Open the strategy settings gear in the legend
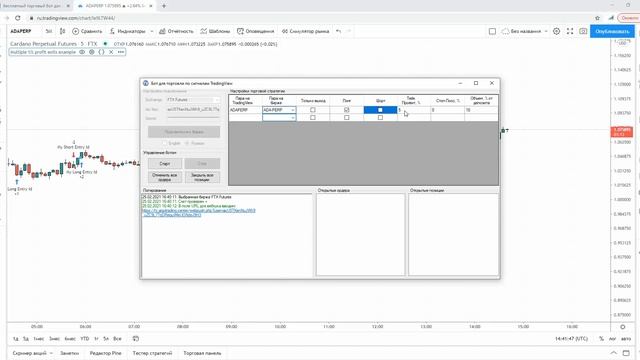640x360 pixels. [x=91, y=52]
